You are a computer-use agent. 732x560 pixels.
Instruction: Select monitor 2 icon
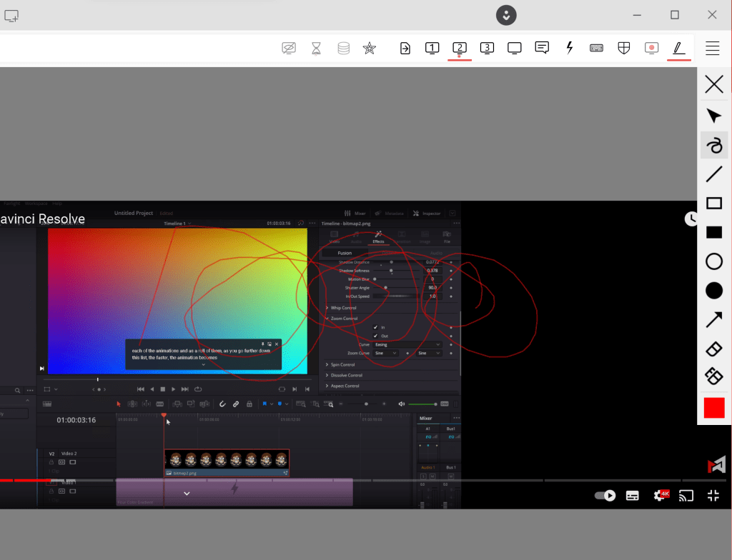coord(460,48)
